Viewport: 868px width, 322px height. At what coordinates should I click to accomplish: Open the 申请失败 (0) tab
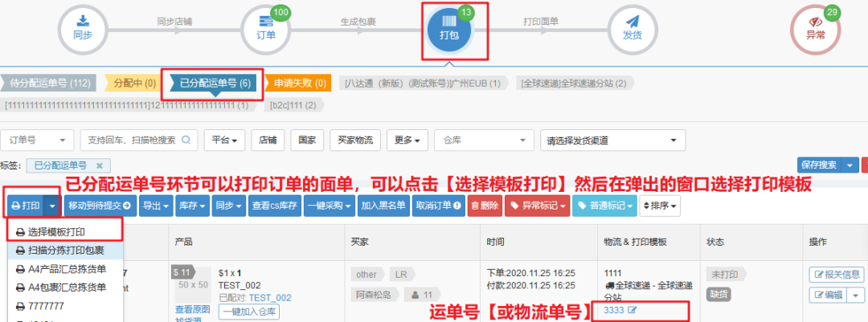300,84
